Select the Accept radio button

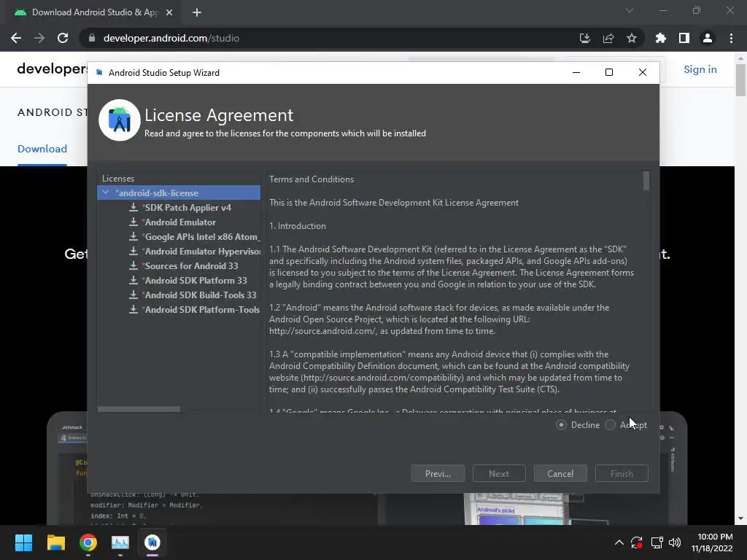[611, 425]
